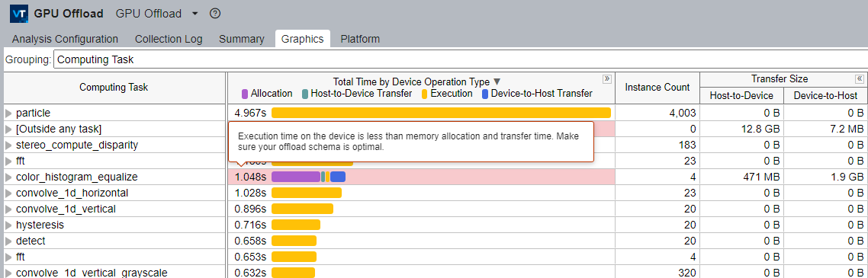Click the Instance Count column header
The width and height of the screenshot is (868, 278).
coord(657,88)
